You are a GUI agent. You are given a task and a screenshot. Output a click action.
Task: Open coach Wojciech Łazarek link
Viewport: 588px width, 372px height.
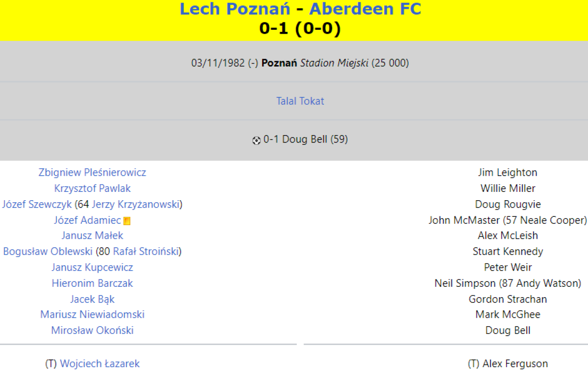99,364
